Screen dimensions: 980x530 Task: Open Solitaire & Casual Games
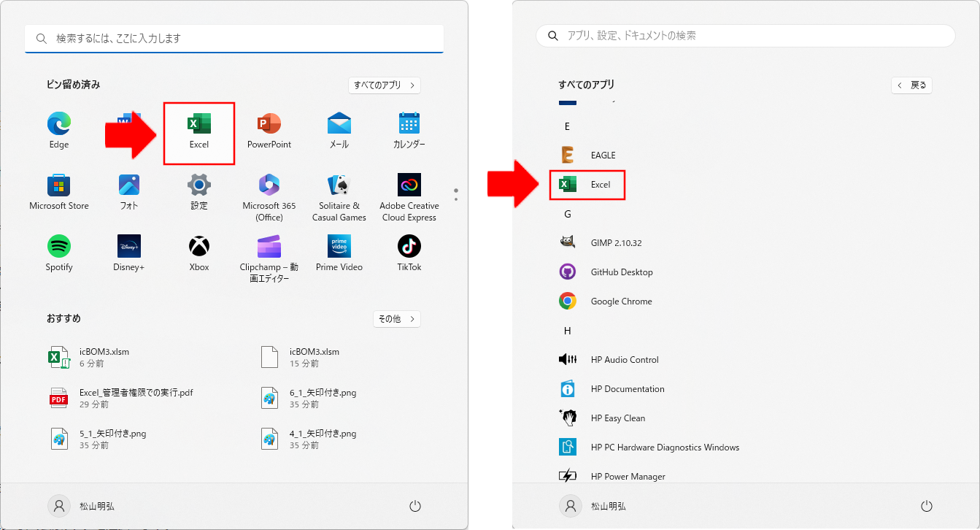pos(339,197)
